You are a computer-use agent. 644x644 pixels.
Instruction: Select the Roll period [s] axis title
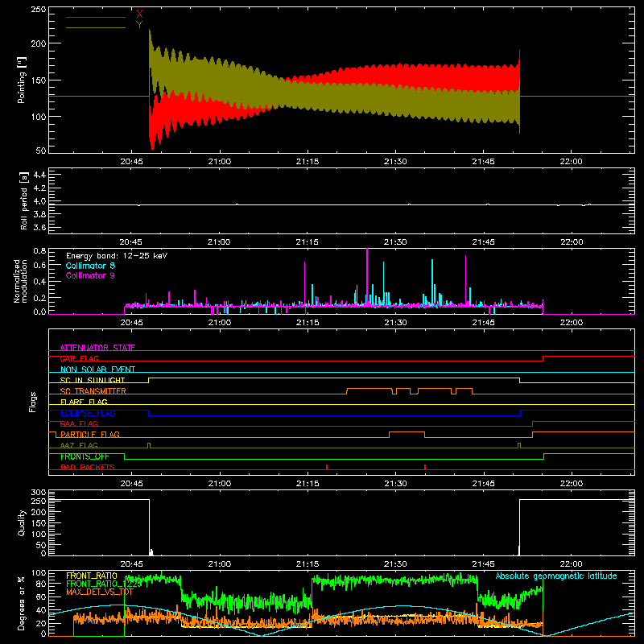pos(24,200)
